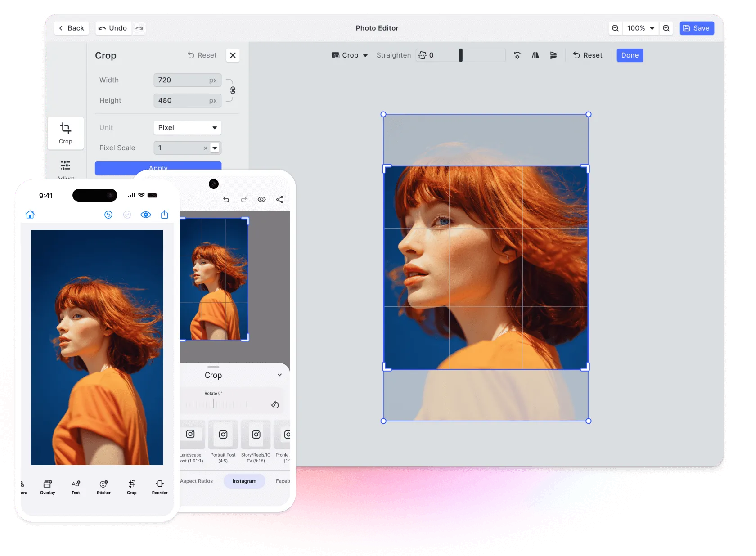
Task: Click the zoom in magnifier icon
Action: (x=666, y=28)
